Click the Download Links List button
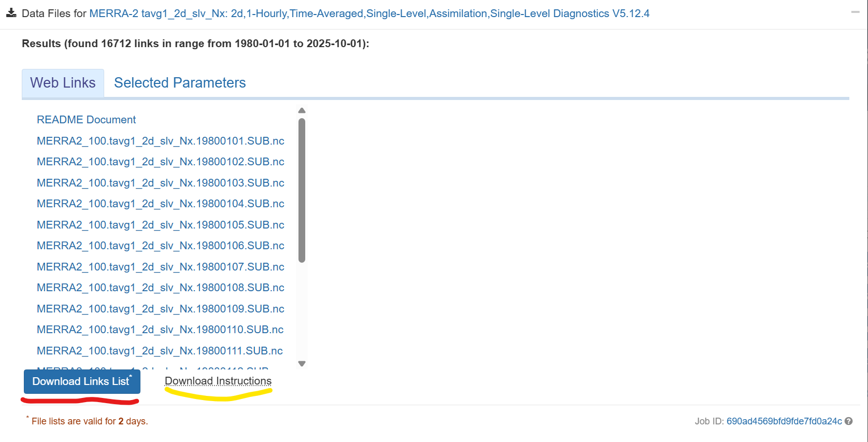 (82, 381)
